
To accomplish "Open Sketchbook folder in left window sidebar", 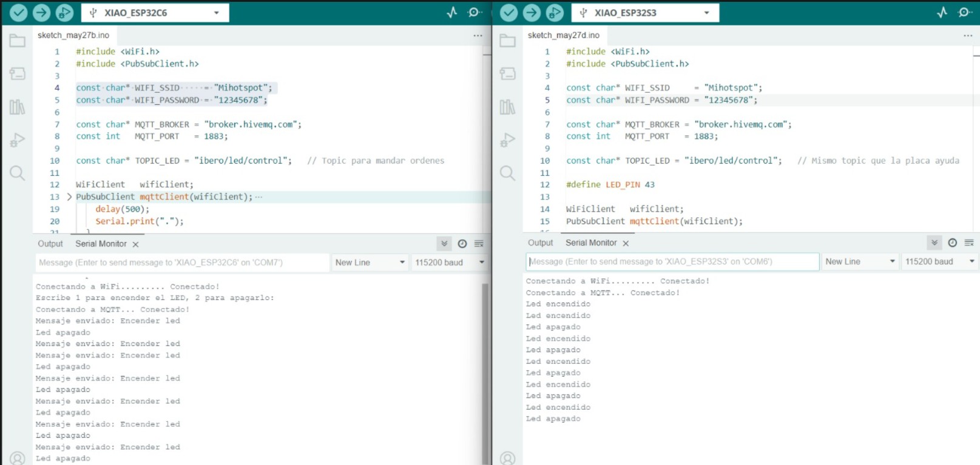I will coord(17,41).
